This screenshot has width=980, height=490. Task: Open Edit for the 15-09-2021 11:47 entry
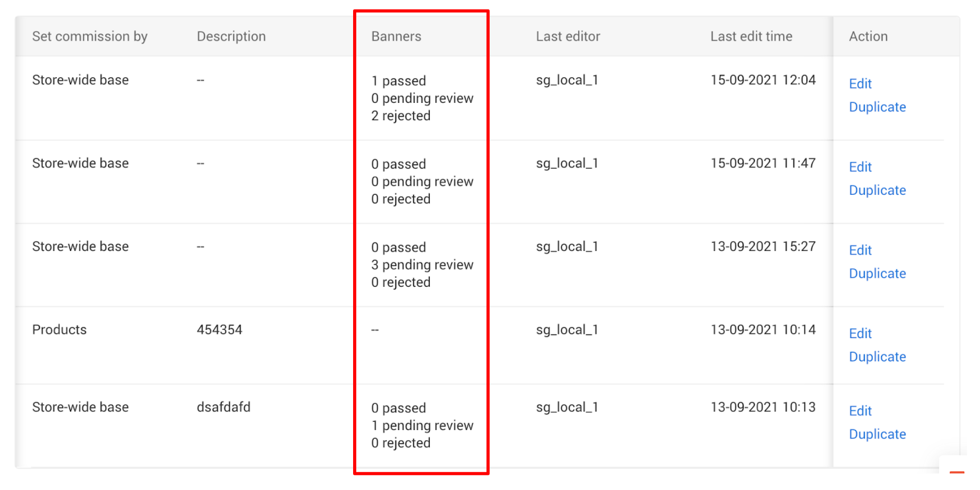click(860, 167)
